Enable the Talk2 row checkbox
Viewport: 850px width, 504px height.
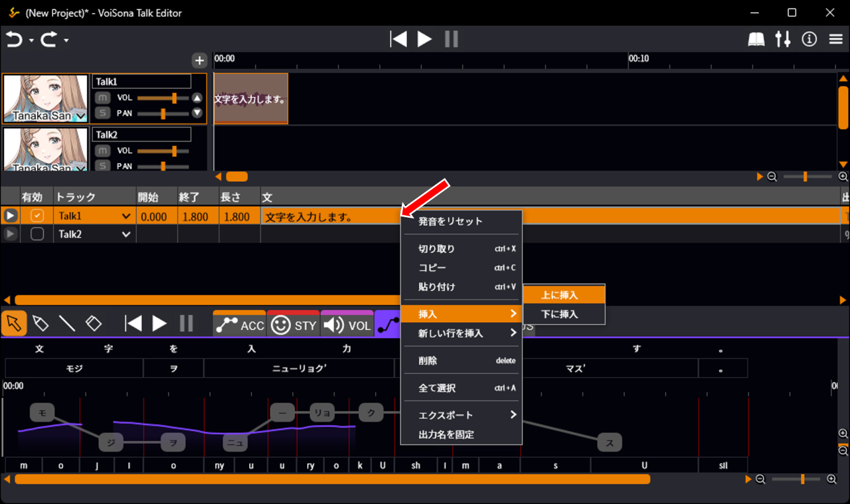coord(38,234)
